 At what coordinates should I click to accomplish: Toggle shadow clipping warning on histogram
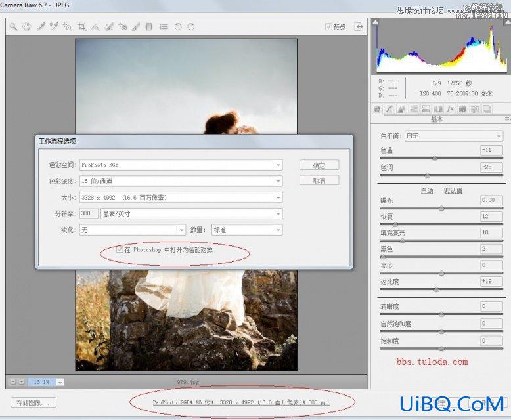tap(376, 22)
